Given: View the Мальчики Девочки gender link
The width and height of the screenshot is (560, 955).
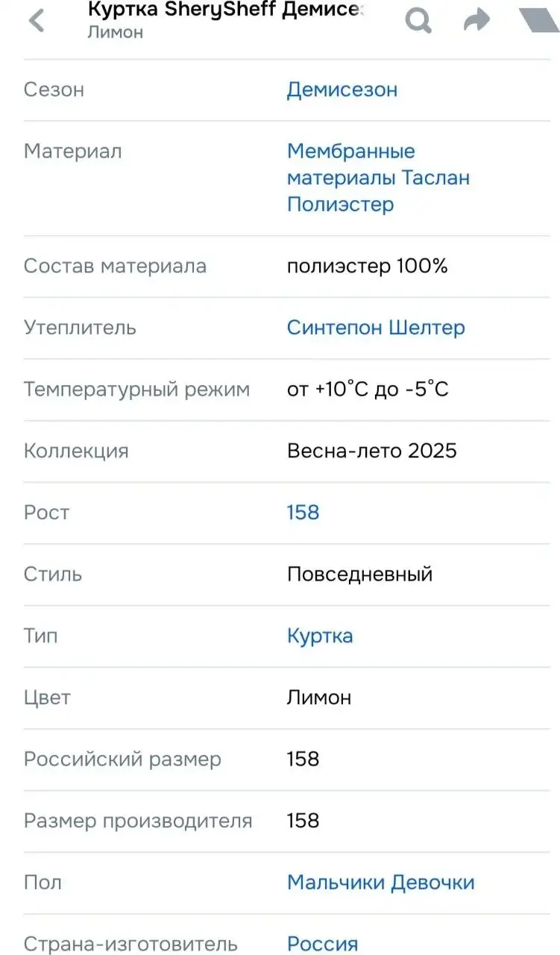Looking at the screenshot, I should 380,882.
